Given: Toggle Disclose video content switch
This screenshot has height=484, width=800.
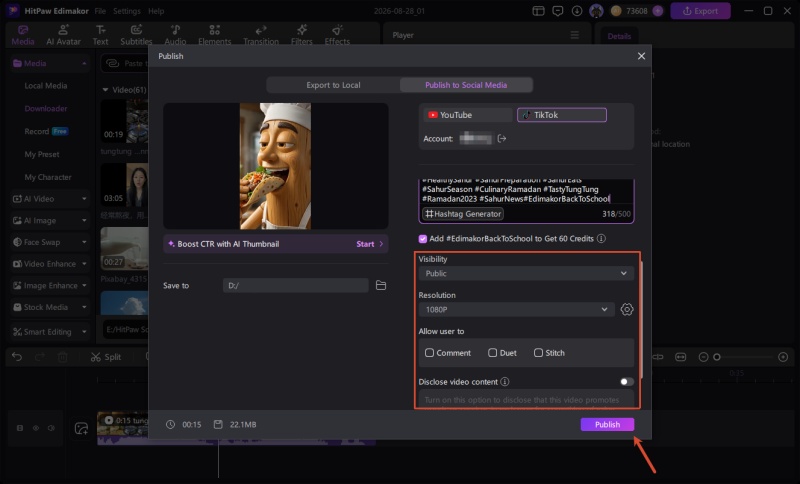Looking at the screenshot, I should 627,381.
